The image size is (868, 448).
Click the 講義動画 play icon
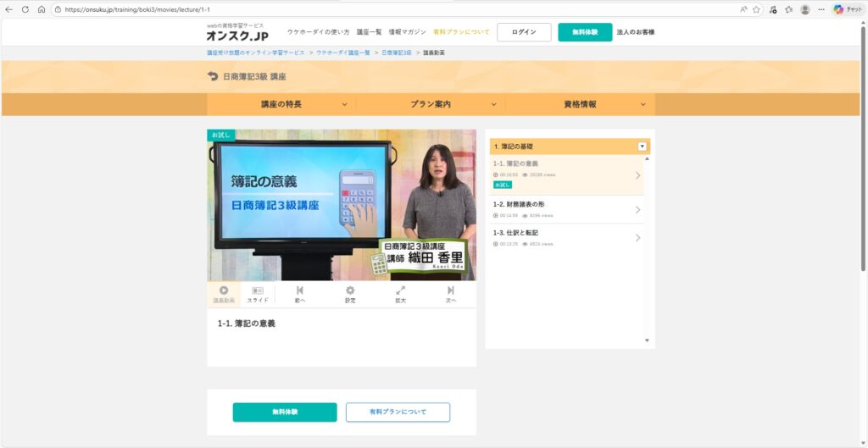click(224, 290)
